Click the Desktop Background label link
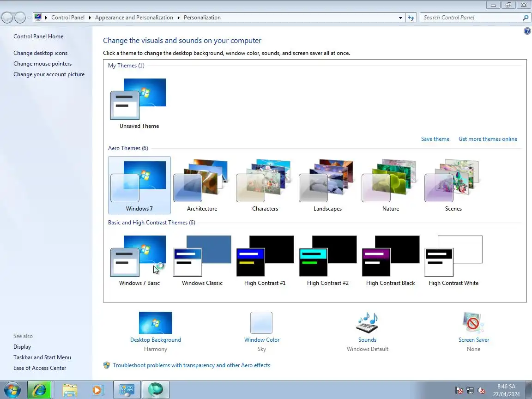 click(155, 339)
